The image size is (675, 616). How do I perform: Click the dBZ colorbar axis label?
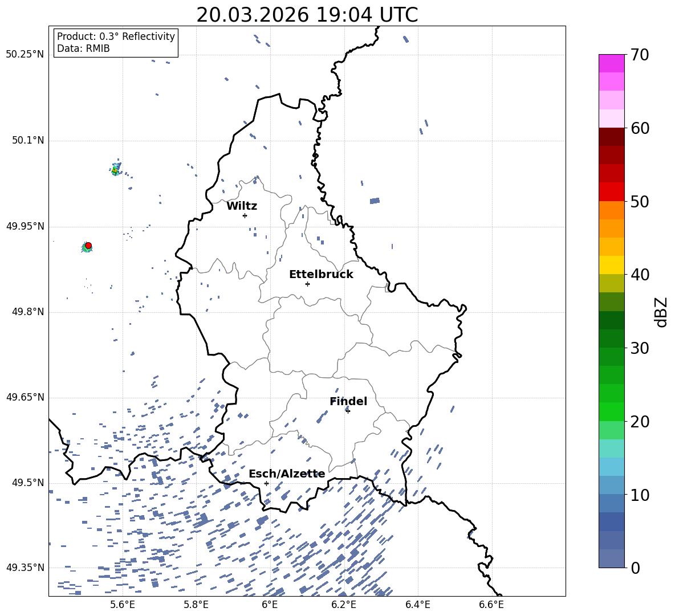(662, 312)
